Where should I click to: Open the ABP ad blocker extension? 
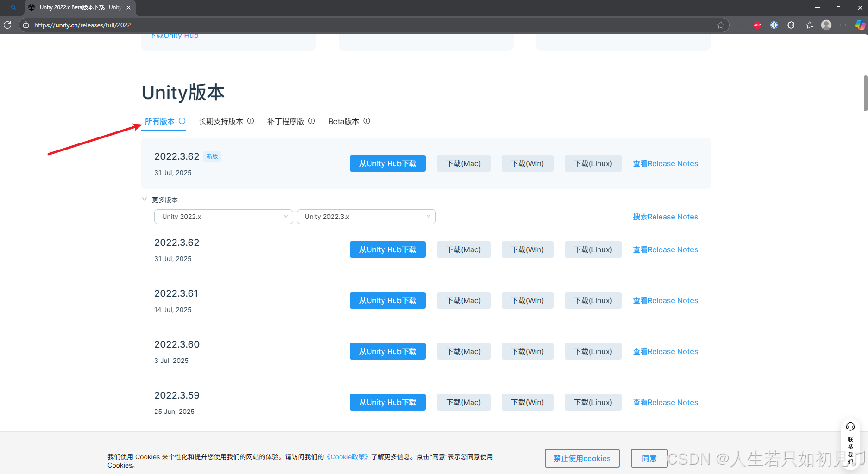pyautogui.click(x=757, y=25)
